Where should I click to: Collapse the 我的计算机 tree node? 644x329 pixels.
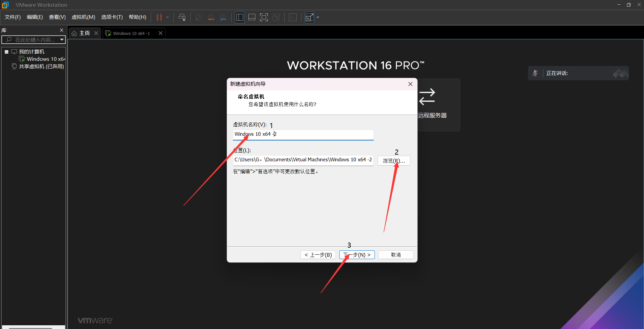tap(6, 52)
